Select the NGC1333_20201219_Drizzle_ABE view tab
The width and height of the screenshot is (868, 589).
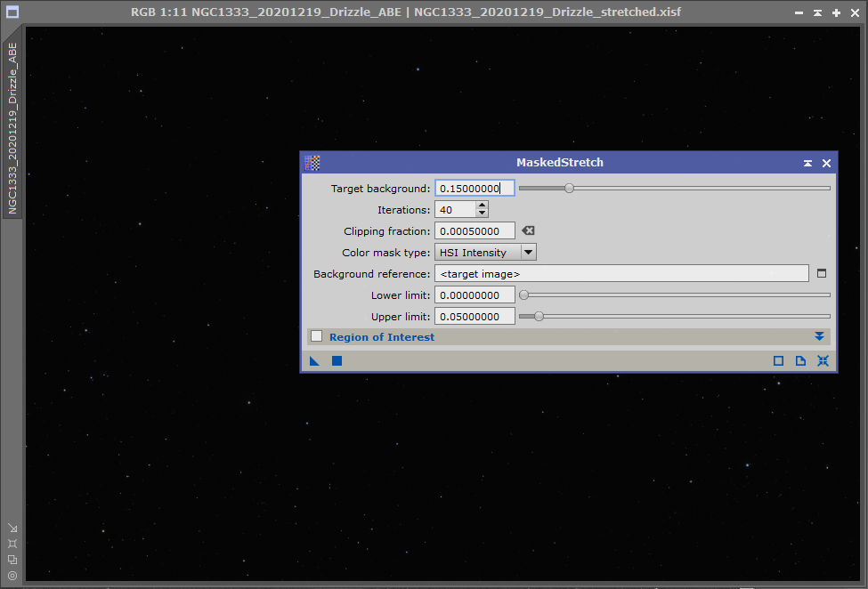[x=12, y=128]
